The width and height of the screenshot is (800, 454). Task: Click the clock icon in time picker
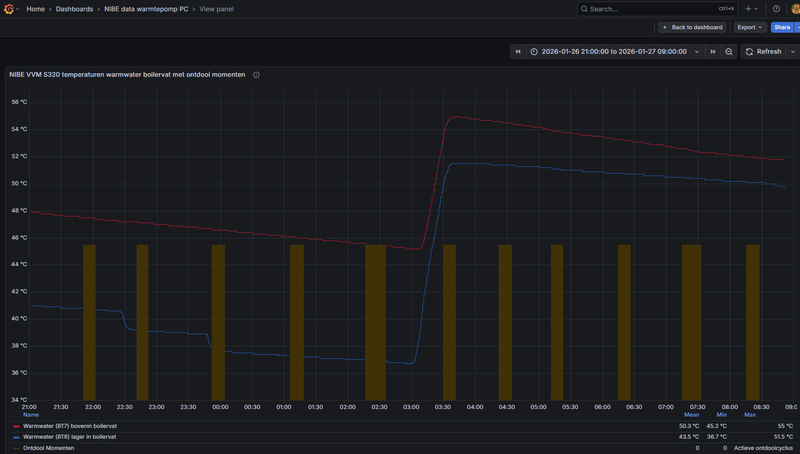(534, 52)
